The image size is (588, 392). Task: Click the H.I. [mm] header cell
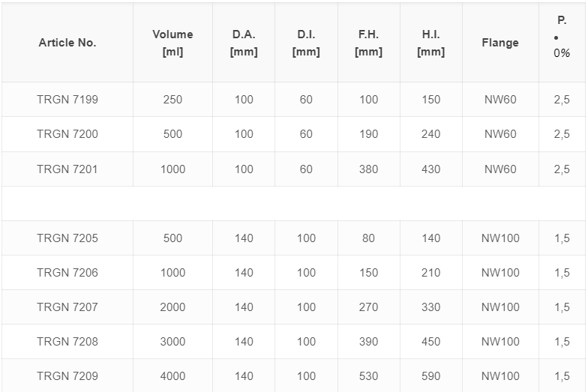click(x=430, y=43)
